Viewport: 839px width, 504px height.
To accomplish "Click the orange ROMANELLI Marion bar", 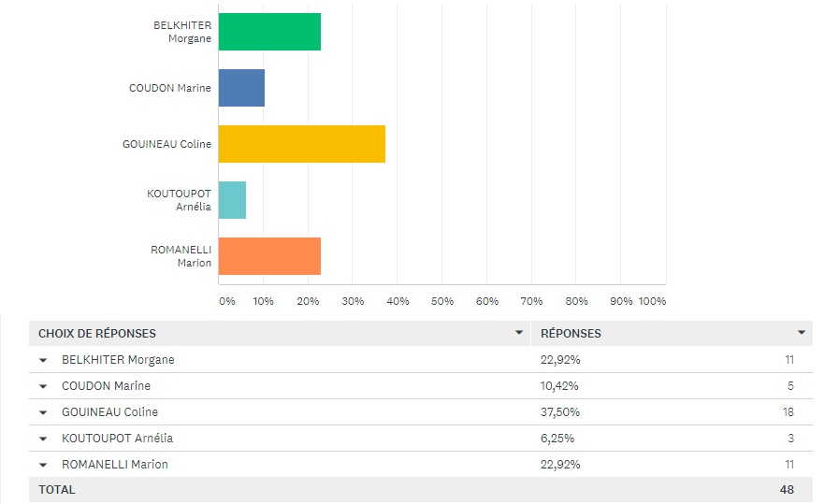I will [269, 256].
